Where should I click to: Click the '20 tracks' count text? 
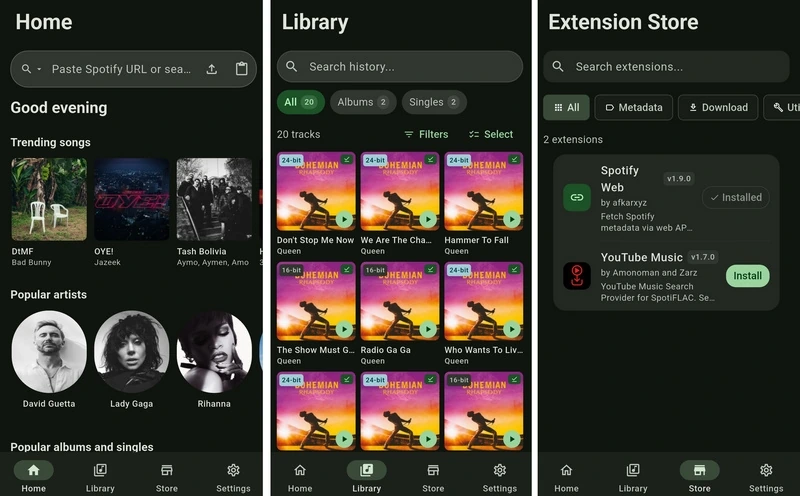click(298, 134)
